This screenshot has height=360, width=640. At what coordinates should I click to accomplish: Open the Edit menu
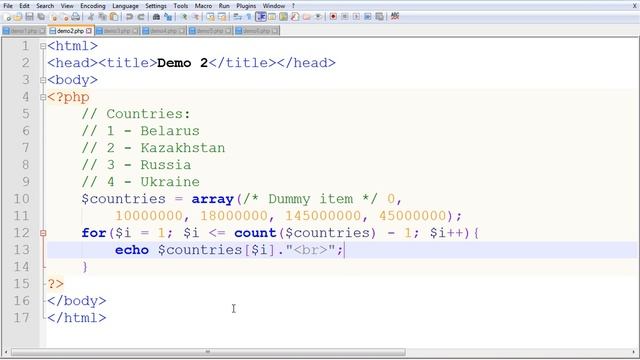[24, 6]
